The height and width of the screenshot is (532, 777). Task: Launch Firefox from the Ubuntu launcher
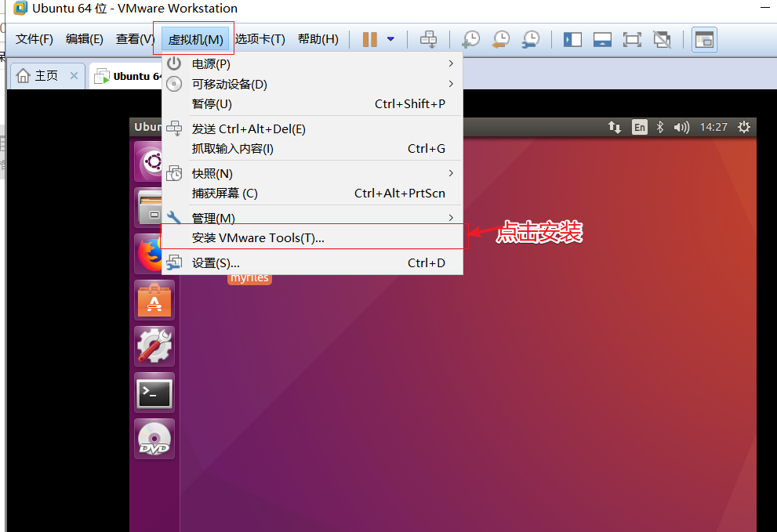coord(149,254)
